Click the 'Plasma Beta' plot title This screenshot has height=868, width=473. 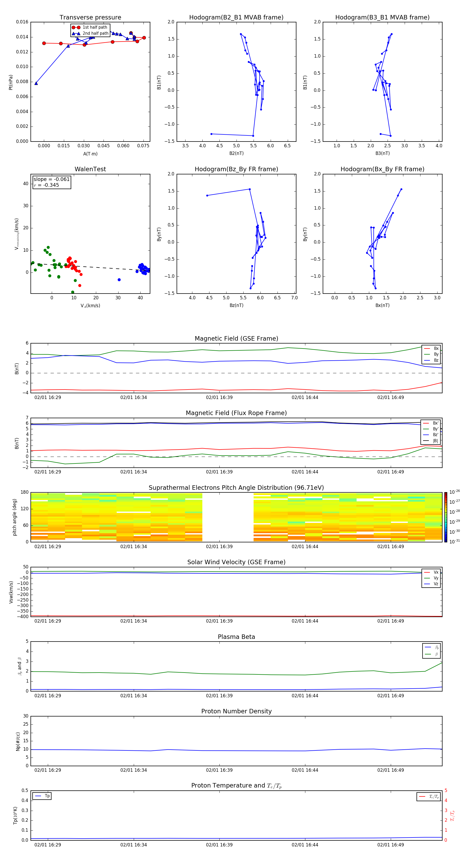pos(236,637)
